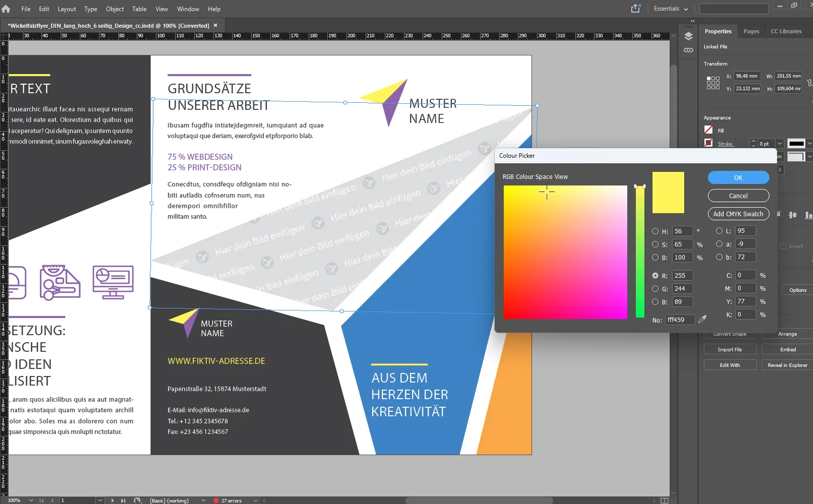The width and height of the screenshot is (813, 504).
Task: Cancel the Colour Picker dialog
Action: point(738,196)
